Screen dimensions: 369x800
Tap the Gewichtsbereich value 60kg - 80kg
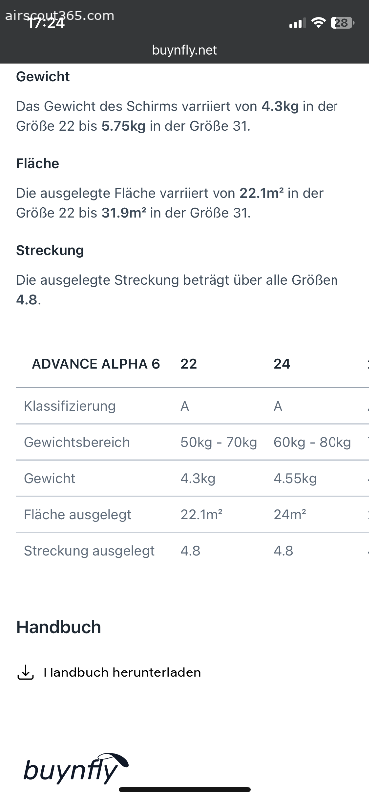click(312, 442)
